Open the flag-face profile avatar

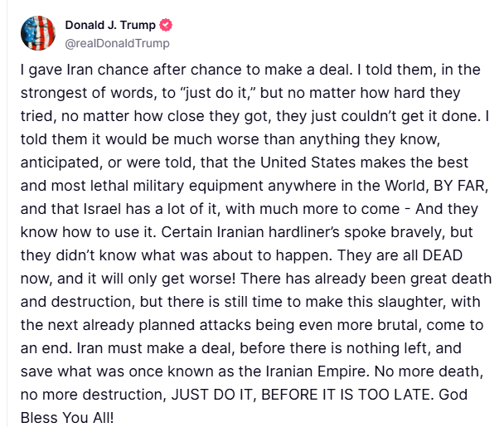click(x=38, y=33)
